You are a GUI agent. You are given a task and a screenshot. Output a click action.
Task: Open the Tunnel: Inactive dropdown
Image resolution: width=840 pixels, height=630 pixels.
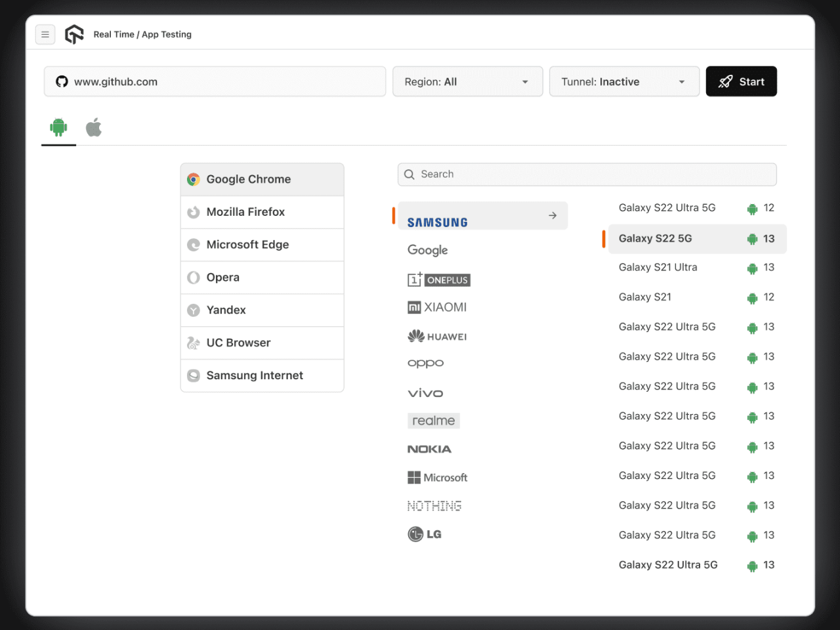[624, 81]
